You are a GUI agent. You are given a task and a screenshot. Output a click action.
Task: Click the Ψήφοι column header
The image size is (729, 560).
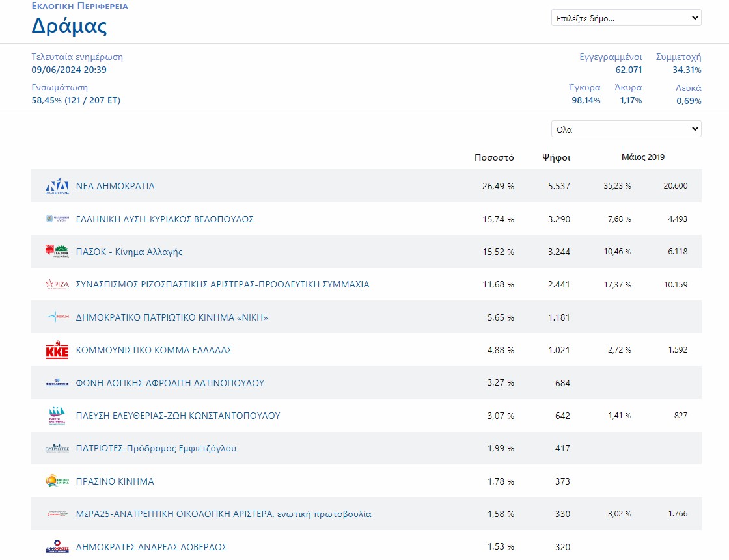pyautogui.click(x=556, y=157)
